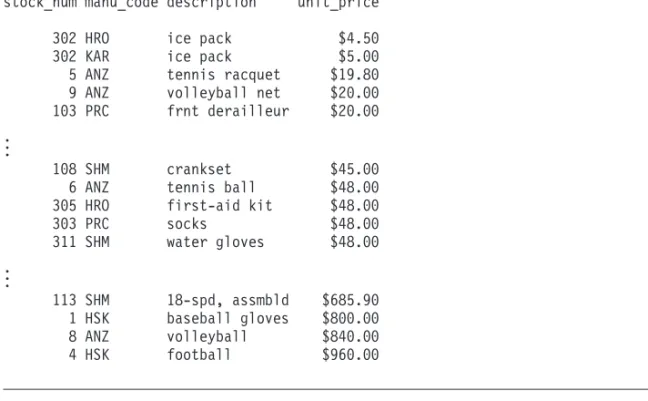Click the 'crankset' description
Screen dimensions: 648x401
coord(199,169)
